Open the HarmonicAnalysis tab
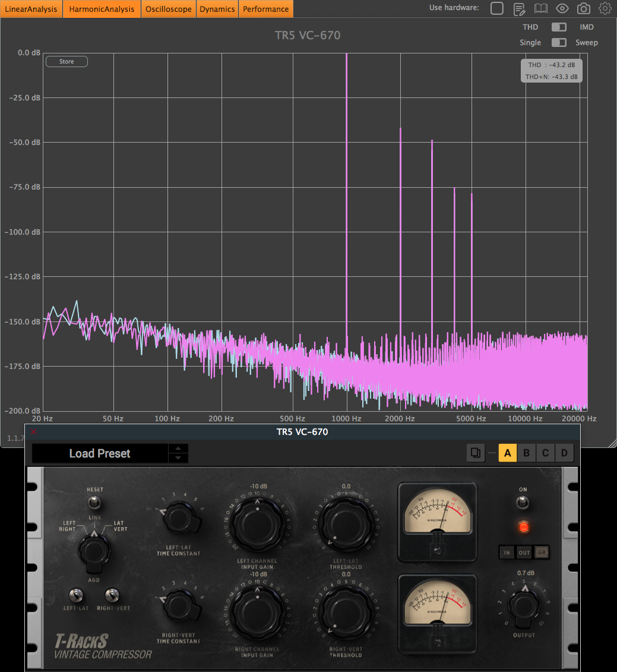The image size is (617, 672). click(x=102, y=9)
